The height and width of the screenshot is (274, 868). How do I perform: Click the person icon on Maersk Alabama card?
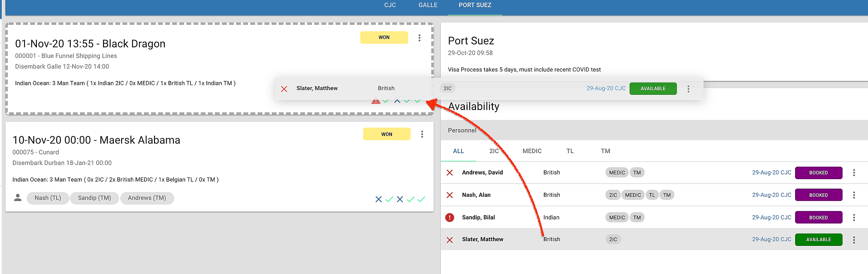pos(18,198)
